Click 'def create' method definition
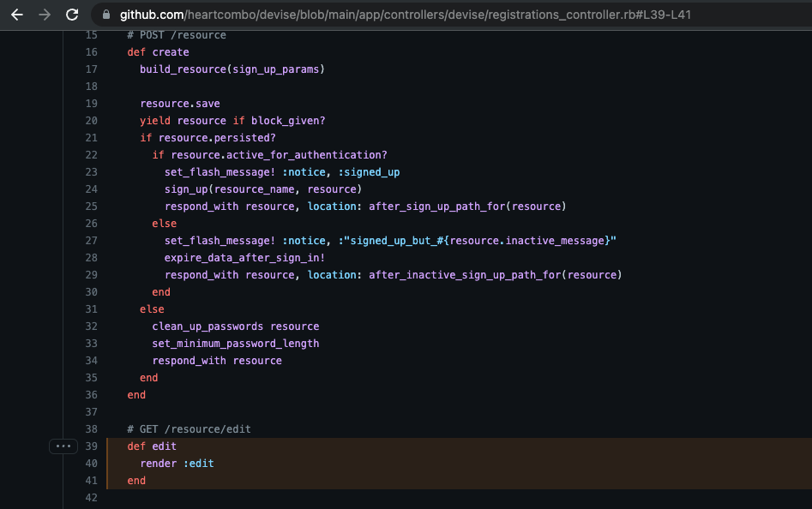Viewport: 812px width, 509px height. pyautogui.click(x=158, y=52)
